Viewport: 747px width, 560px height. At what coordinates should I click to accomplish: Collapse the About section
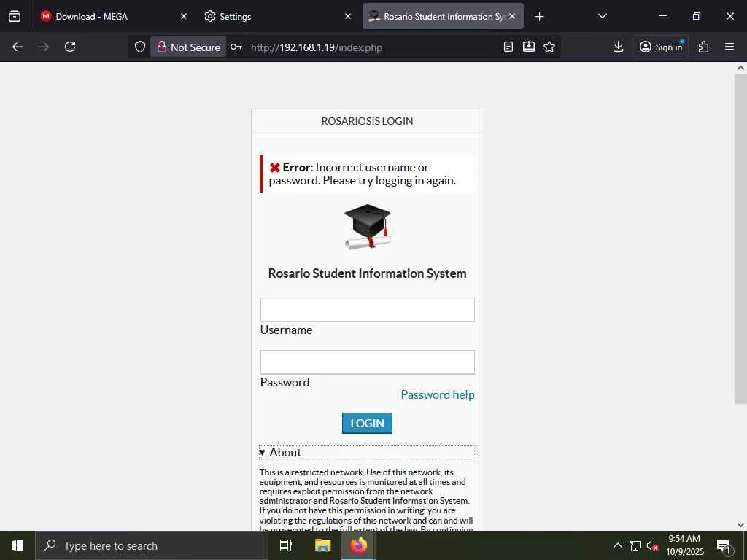pos(368,452)
